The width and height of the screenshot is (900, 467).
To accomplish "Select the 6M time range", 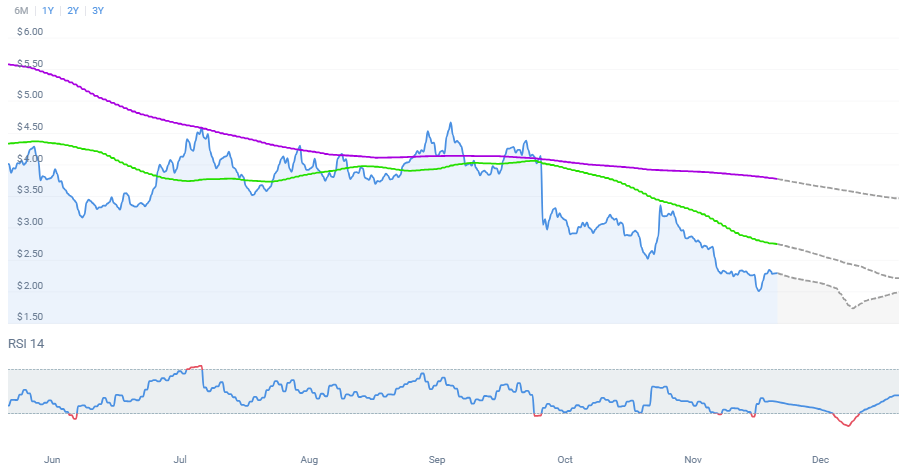I will click(x=21, y=10).
